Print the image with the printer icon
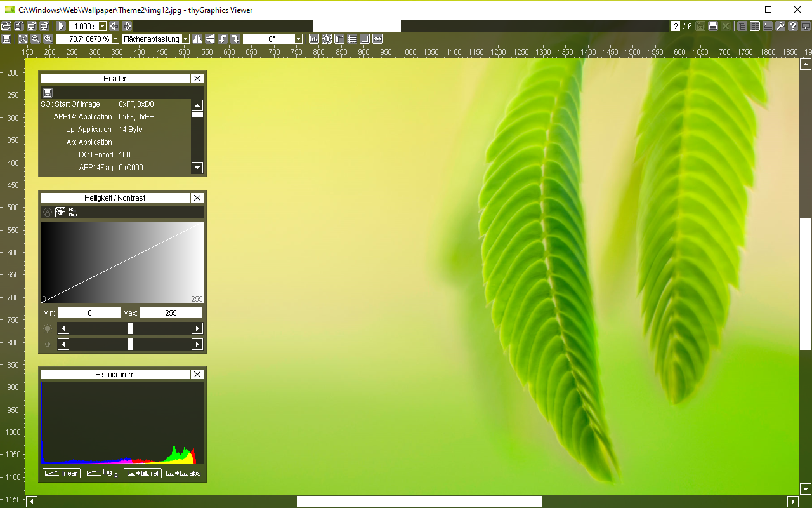 click(x=712, y=26)
